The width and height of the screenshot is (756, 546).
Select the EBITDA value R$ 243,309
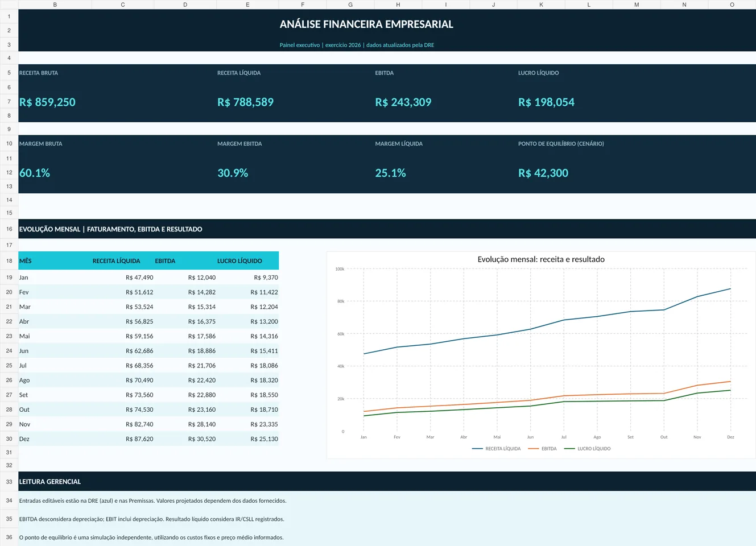coord(403,102)
